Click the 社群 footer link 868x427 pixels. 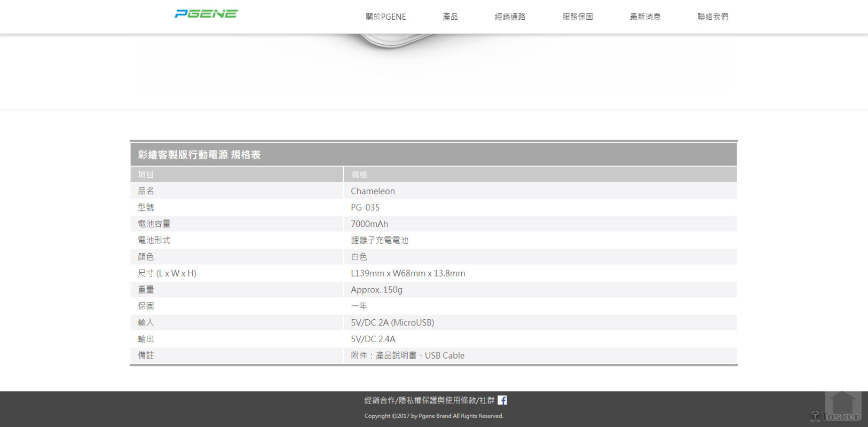[x=487, y=400]
